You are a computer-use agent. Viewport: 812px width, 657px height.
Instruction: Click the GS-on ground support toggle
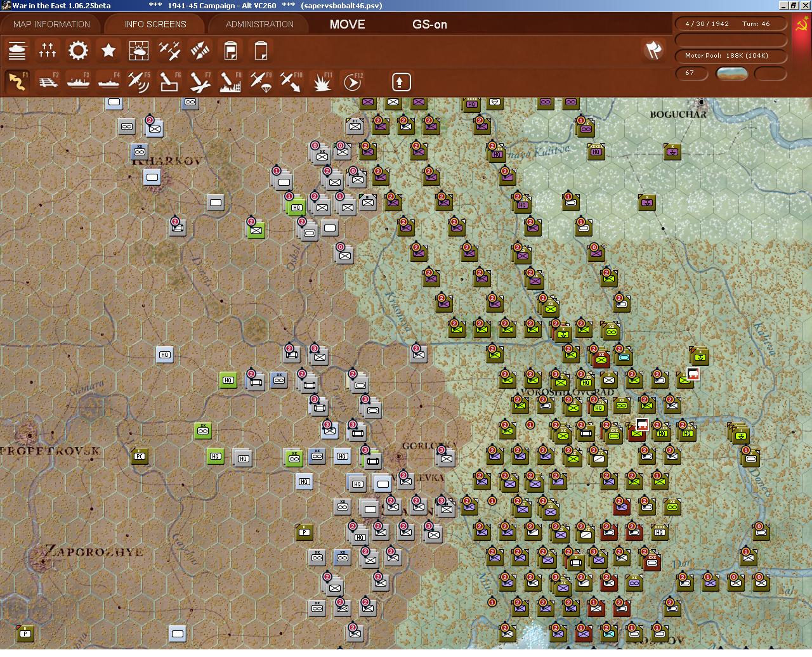pyautogui.click(x=429, y=24)
